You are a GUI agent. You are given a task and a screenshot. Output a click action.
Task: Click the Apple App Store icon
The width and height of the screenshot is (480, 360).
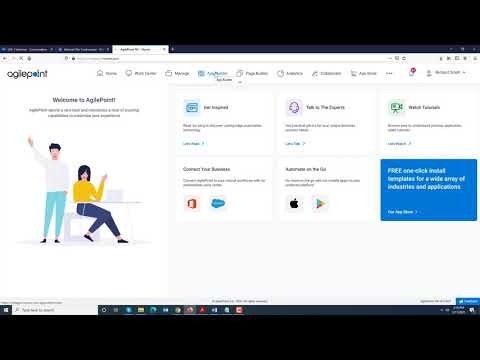pos(294,203)
